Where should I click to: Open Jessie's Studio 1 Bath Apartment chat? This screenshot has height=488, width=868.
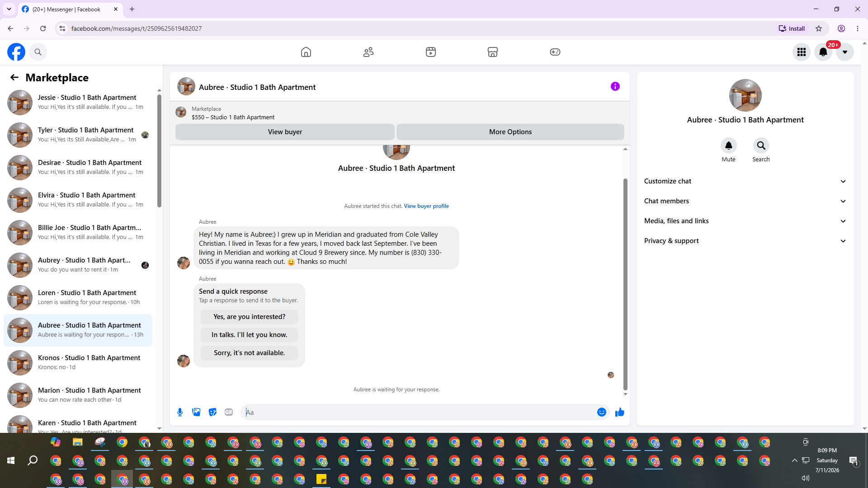point(78,103)
